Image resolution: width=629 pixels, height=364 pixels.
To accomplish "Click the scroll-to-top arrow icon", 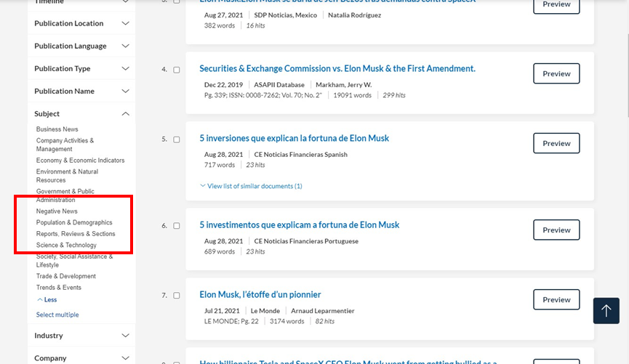I will [x=606, y=311].
